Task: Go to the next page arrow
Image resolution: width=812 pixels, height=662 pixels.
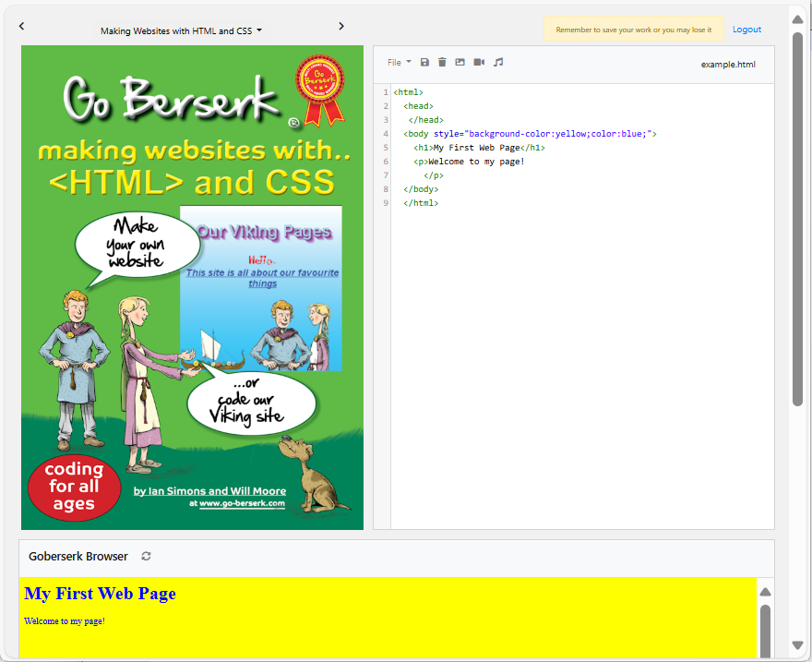Action: point(341,26)
